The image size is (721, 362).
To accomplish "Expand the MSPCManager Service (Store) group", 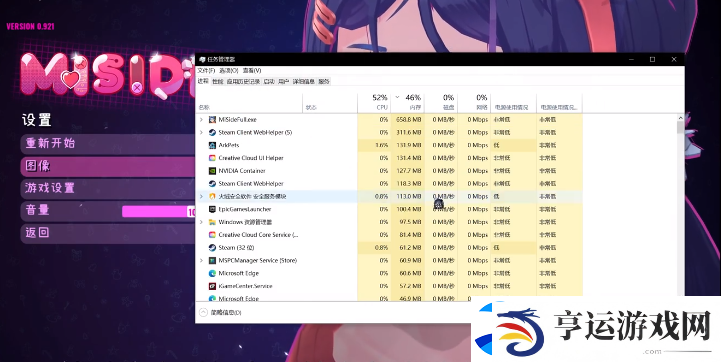I will point(201,260).
